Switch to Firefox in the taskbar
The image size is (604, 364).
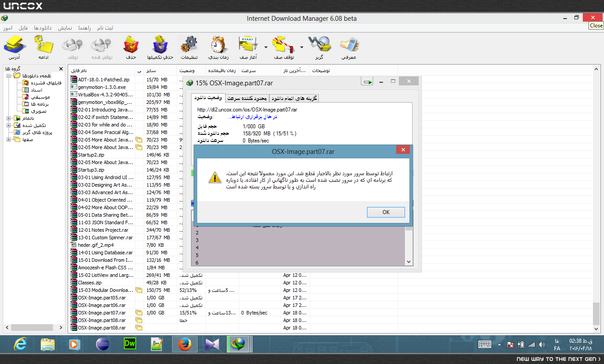pos(184,344)
